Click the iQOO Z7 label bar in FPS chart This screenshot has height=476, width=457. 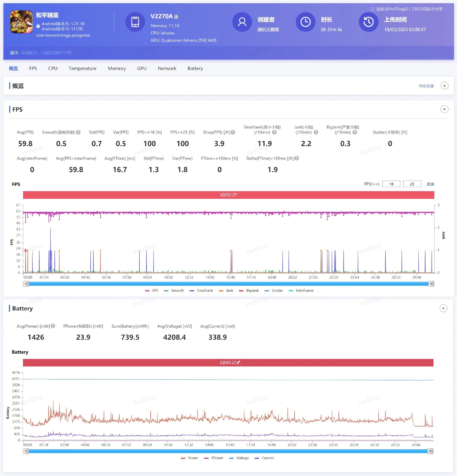pos(229,195)
